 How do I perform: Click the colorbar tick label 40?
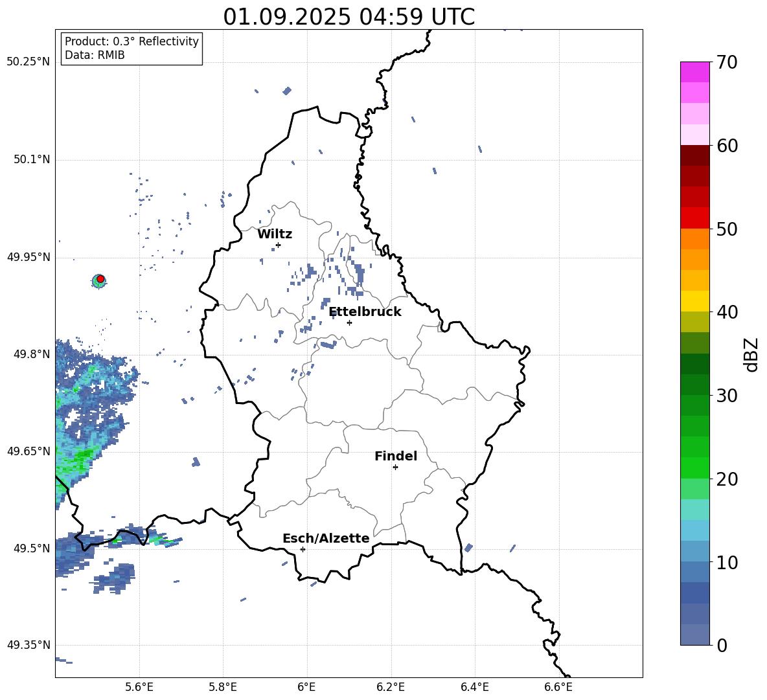click(x=727, y=312)
